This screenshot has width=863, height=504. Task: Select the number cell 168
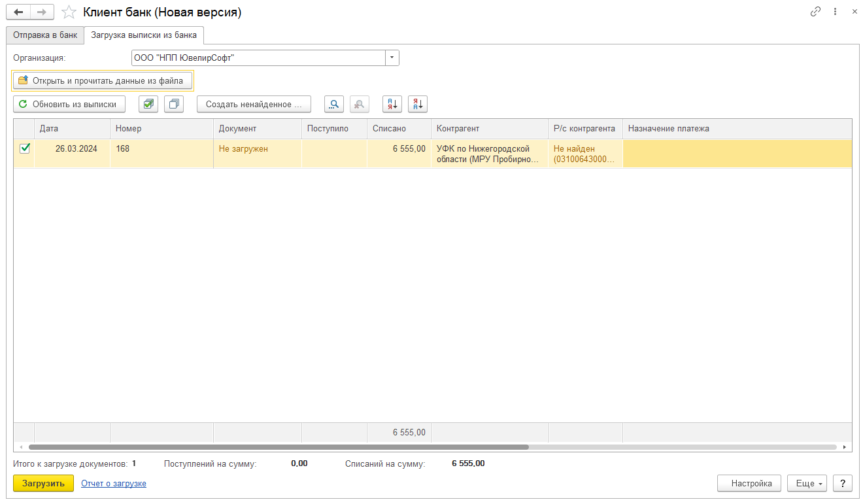pyautogui.click(x=161, y=153)
